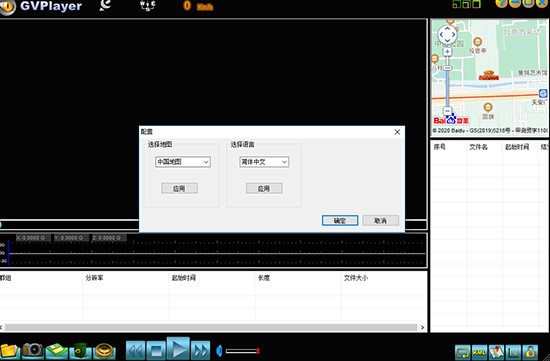
Task: Click the horizontal scrollbar track in bottom table
Action: 211,327
